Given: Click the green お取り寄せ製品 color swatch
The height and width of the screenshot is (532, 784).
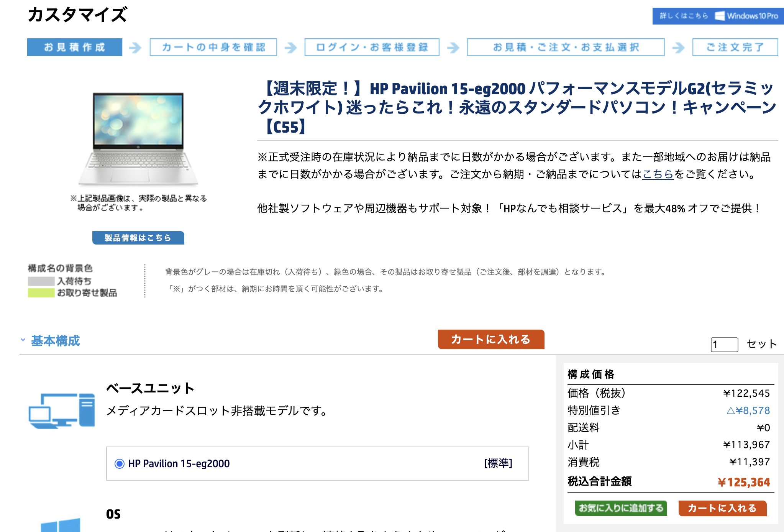Looking at the screenshot, I should 41,293.
